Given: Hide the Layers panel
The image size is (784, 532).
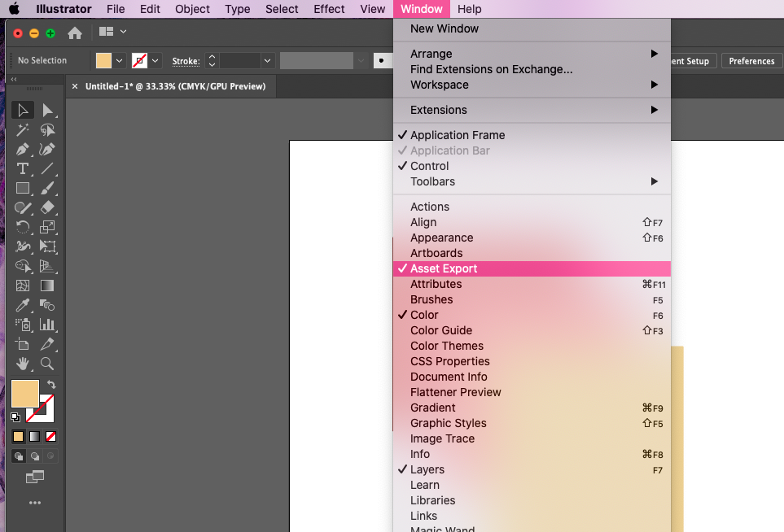Looking at the screenshot, I should click(532, 469).
